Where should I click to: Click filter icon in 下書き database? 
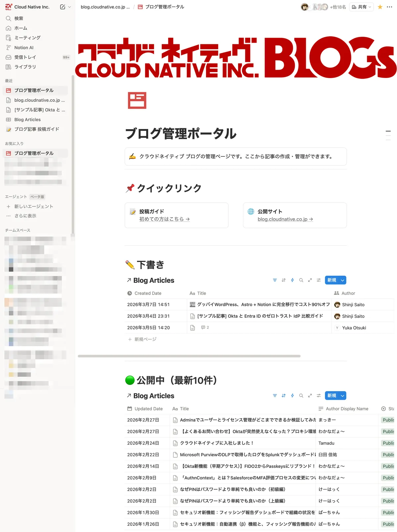[275, 280]
